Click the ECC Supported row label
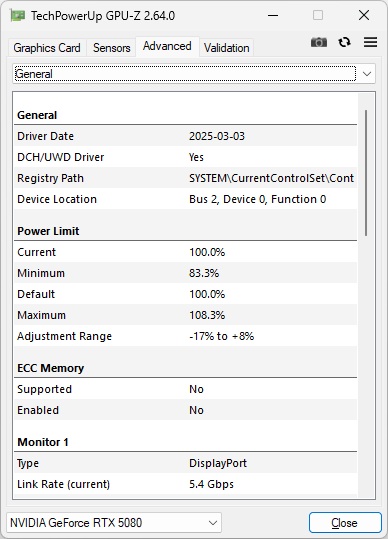388x539 pixels. [45, 389]
